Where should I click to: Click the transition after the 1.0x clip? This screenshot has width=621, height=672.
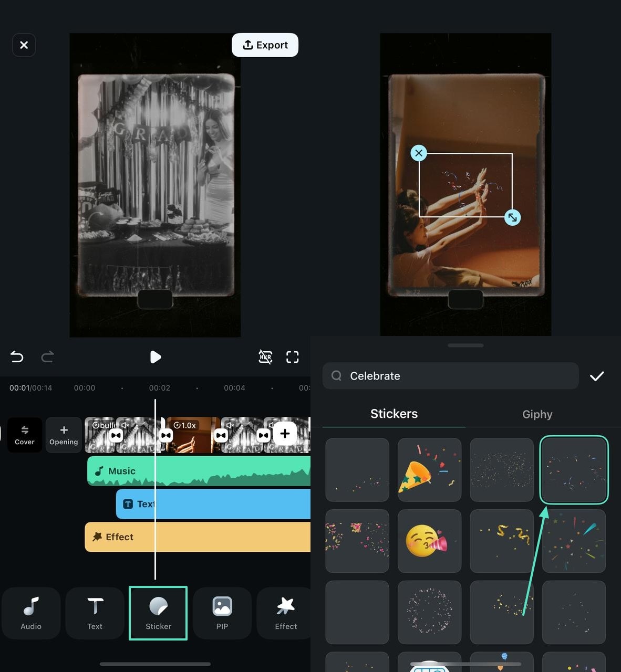[x=221, y=435]
